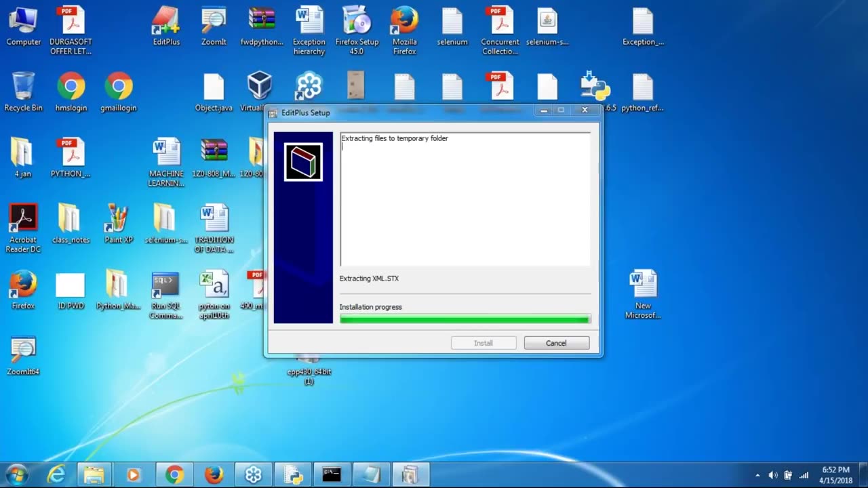Screen dimensions: 868x488
Task: Open File Explorer from the taskbar
Action: click(94, 475)
